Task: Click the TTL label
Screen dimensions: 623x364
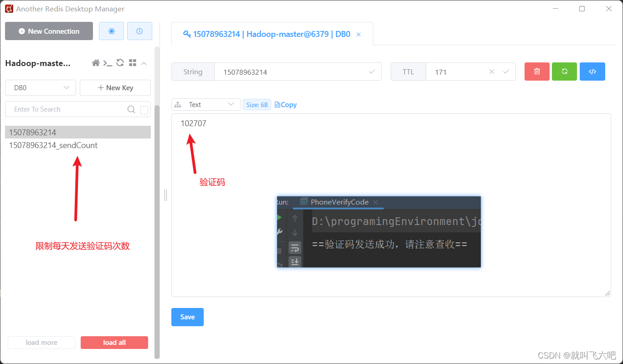Action: (x=408, y=72)
